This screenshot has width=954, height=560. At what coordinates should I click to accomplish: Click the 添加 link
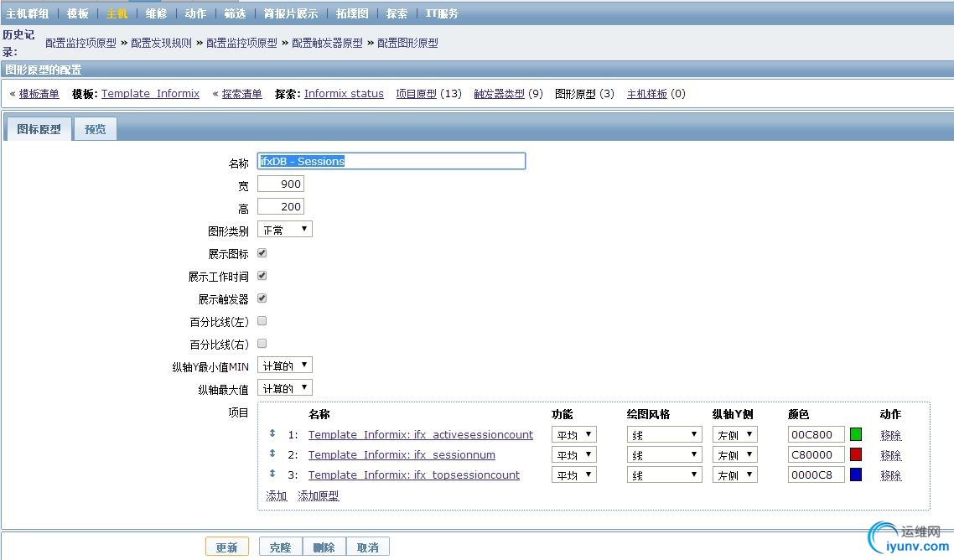(276, 495)
